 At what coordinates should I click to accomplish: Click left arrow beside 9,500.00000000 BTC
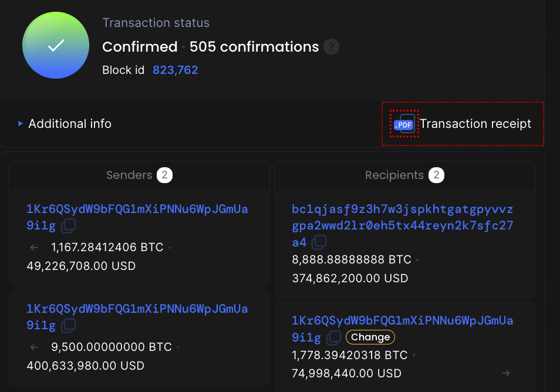(x=34, y=347)
